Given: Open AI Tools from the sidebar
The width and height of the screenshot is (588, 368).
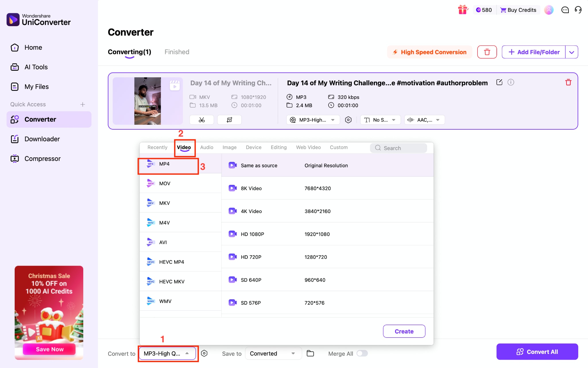Looking at the screenshot, I should [36, 67].
